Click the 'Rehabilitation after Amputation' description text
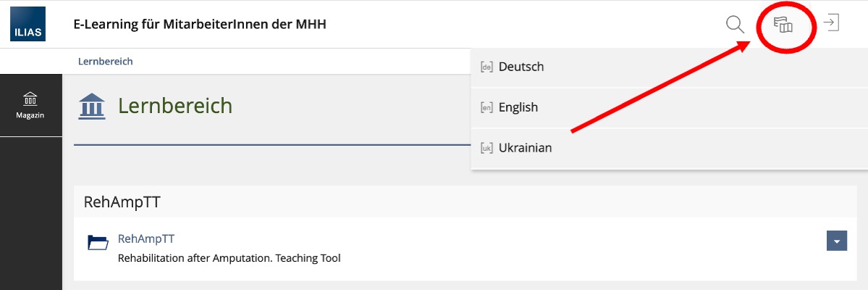Image resolution: width=868 pixels, height=290 pixels. tap(229, 257)
